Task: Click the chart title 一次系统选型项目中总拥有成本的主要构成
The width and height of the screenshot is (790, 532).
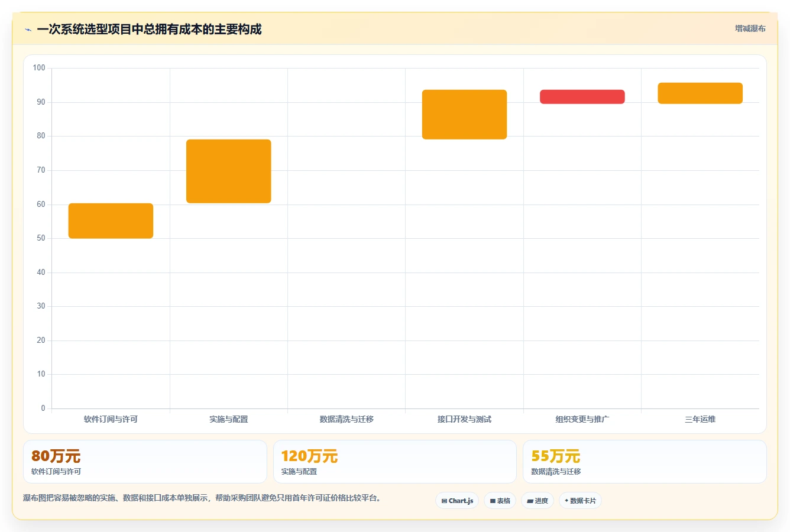Action: coord(149,30)
